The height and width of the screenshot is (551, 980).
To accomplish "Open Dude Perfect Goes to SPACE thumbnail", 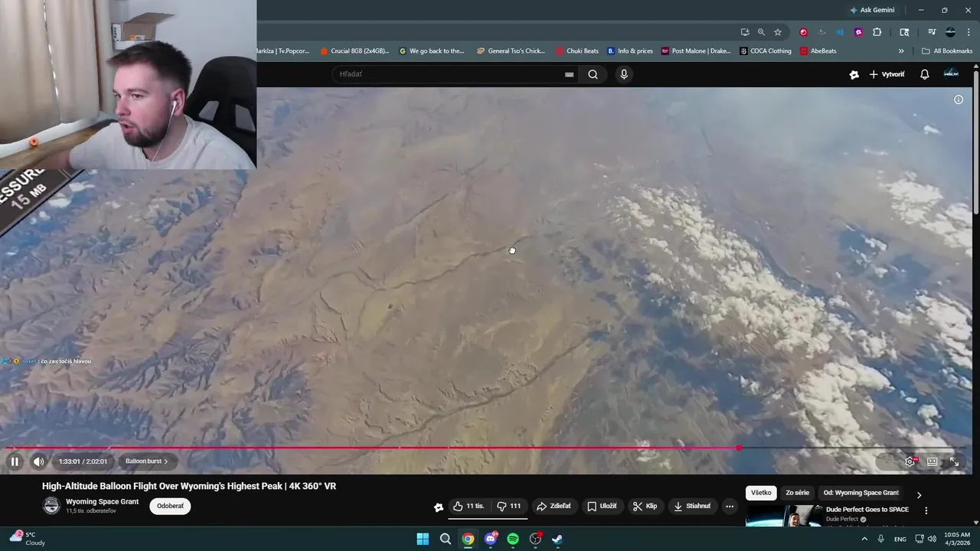I will (784, 517).
